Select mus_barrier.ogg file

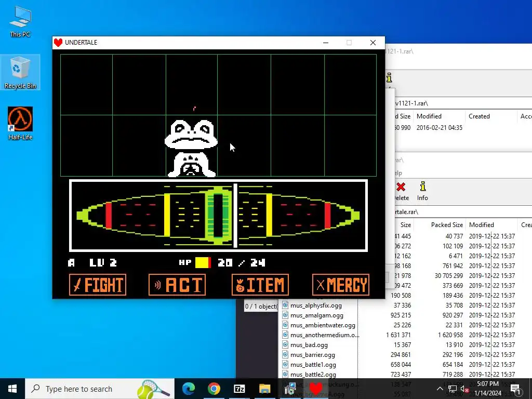(312, 354)
